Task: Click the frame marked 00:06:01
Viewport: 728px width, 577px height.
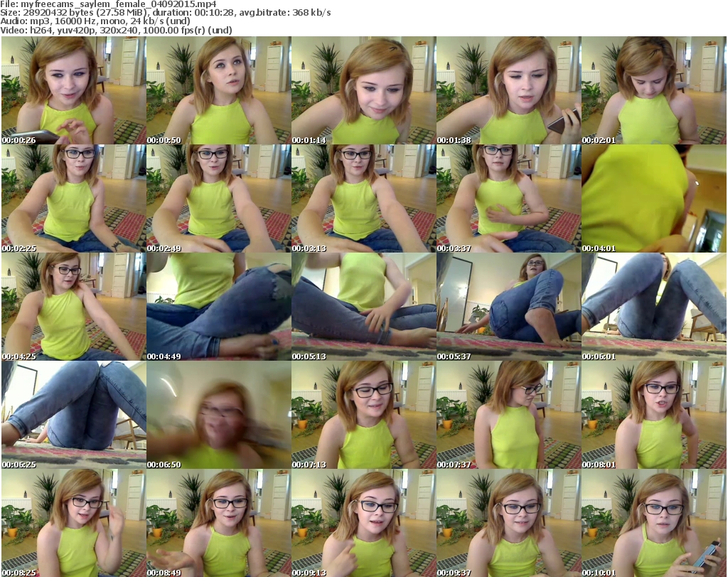Action: 654,307
